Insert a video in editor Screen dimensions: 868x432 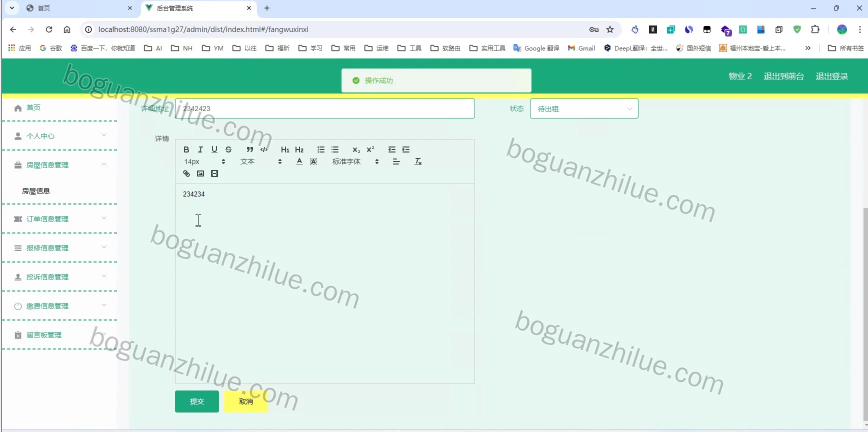coord(214,173)
